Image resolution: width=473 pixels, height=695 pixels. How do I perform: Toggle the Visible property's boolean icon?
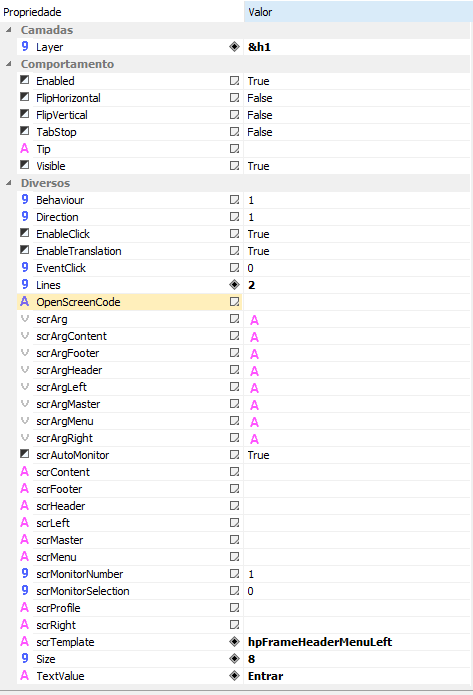click(25, 165)
